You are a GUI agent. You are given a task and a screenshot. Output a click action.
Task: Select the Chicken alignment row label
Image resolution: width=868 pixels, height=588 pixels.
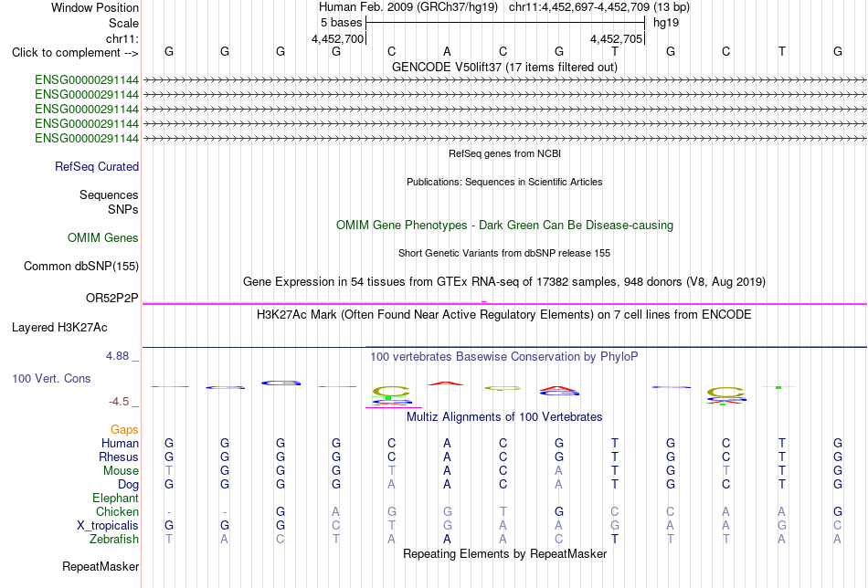tap(117, 511)
